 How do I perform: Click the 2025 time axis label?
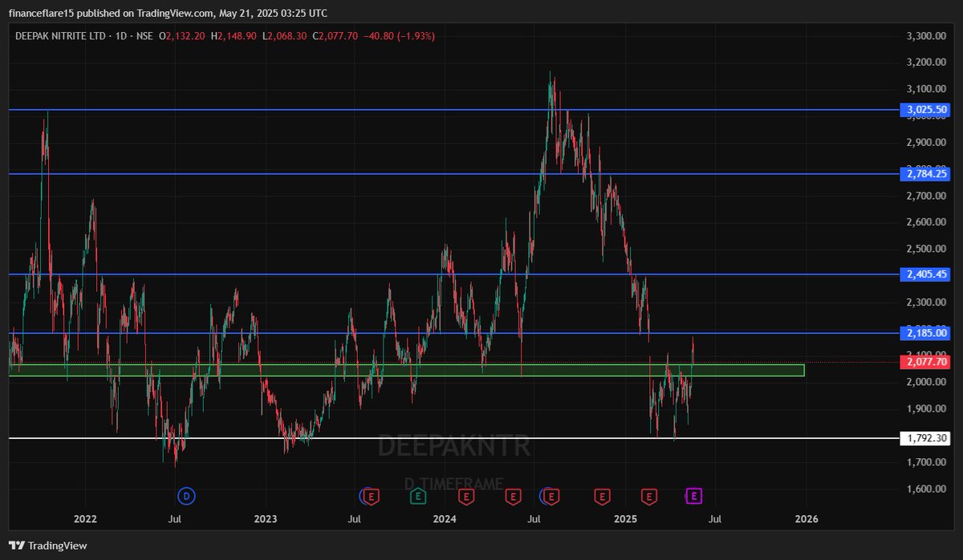626,519
